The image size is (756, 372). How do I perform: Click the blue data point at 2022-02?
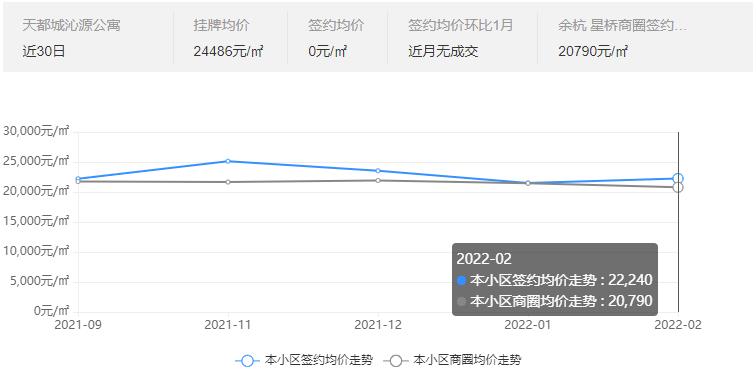(x=678, y=179)
